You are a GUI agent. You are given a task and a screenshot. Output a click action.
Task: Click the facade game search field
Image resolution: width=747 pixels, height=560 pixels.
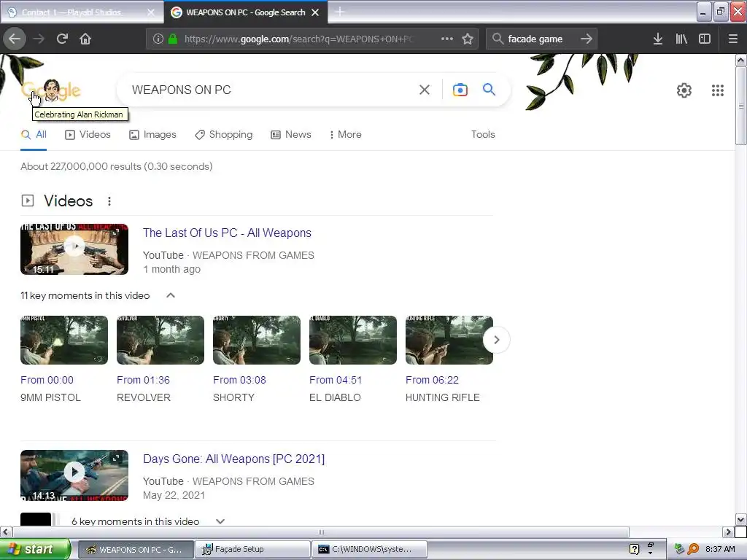[541, 39]
